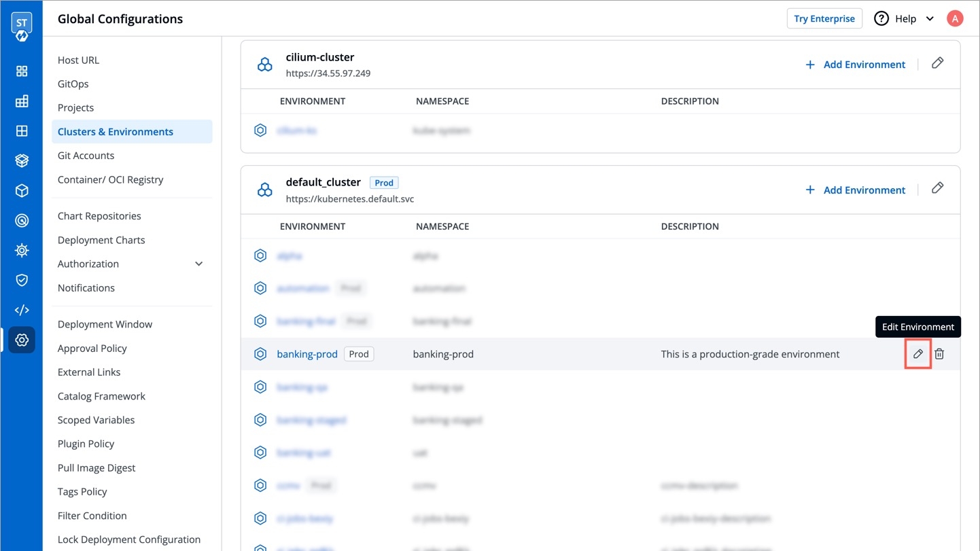Click the cilium-cluster name
The width and height of the screenshot is (980, 551).
click(x=320, y=57)
